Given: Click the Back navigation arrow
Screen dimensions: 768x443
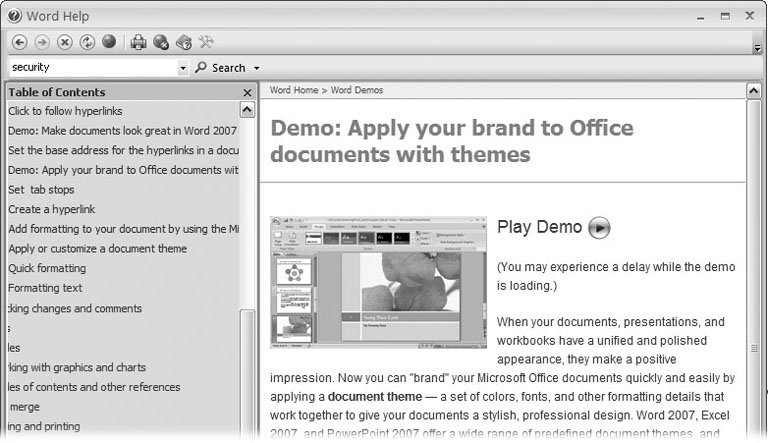Looking at the screenshot, I should click(x=19, y=42).
